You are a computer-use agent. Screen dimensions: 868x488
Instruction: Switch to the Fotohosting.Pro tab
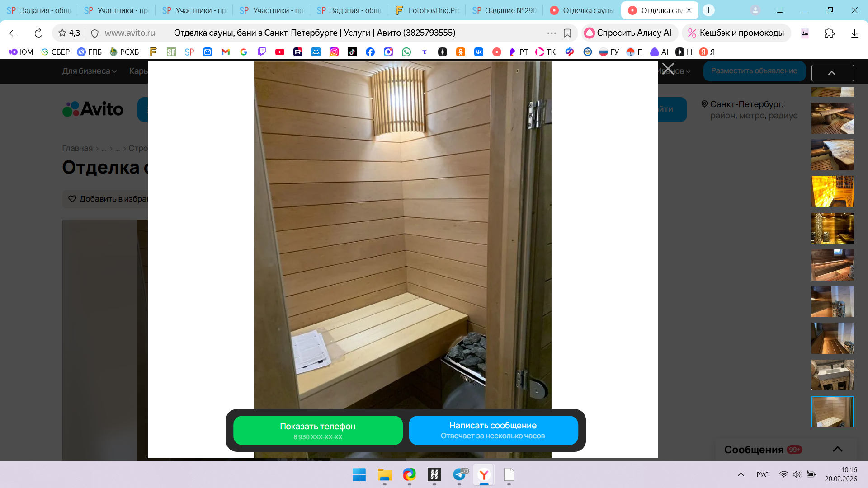click(x=427, y=10)
